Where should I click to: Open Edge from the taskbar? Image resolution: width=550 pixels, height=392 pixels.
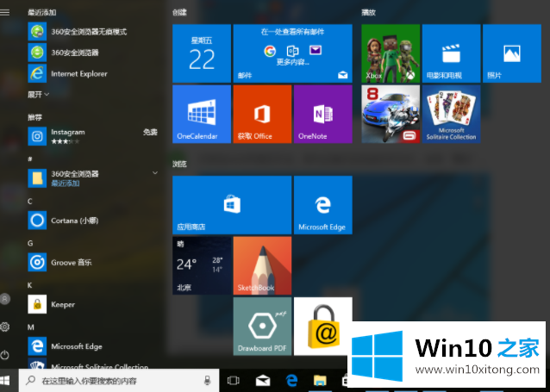point(292,381)
